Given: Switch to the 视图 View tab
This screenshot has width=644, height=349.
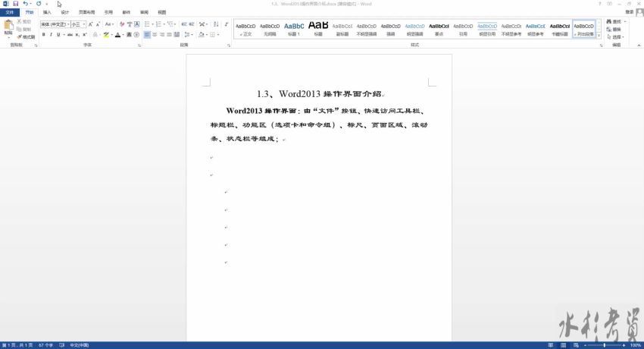Looking at the screenshot, I should coord(162,12).
